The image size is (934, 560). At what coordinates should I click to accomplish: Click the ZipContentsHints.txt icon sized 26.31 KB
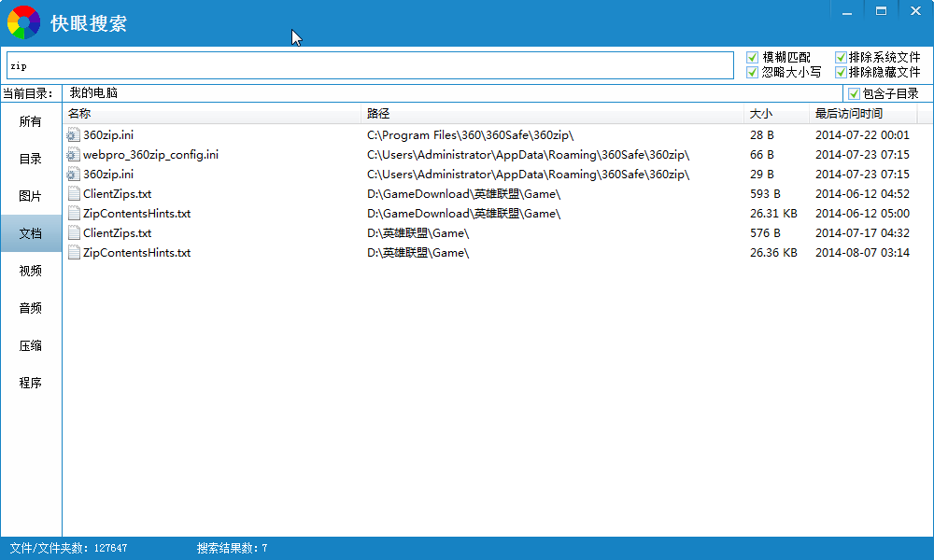point(74,214)
